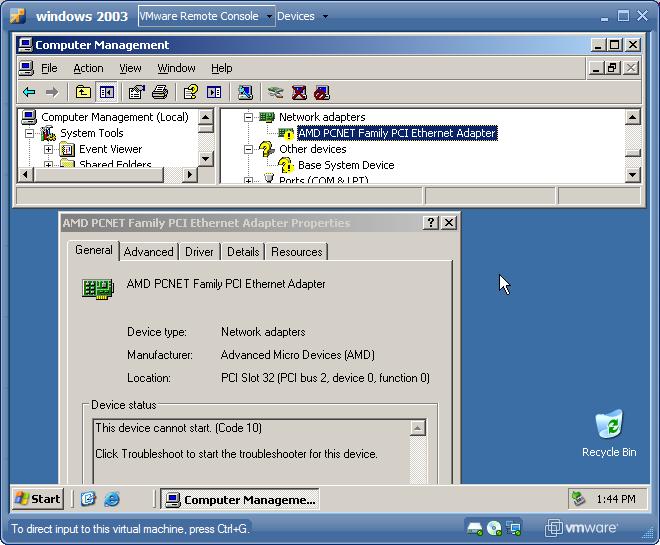Click the Update Driver toolbar icon

(x=275, y=92)
